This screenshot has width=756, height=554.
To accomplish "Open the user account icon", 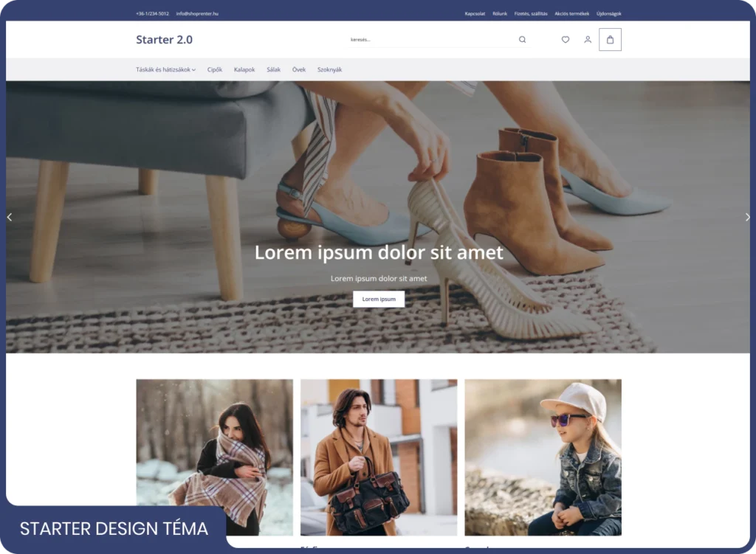I will pyautogui.click(x=588, y=40).
